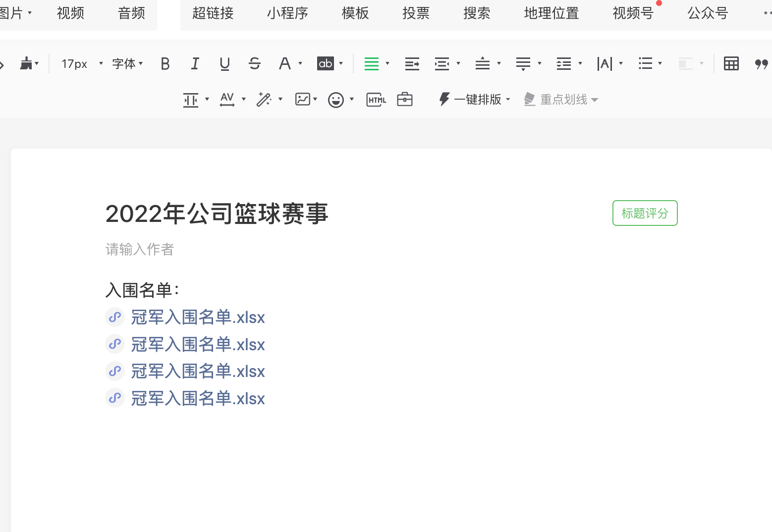Apply italic formatting
This screenshot has height=532, width=772.
195,63
